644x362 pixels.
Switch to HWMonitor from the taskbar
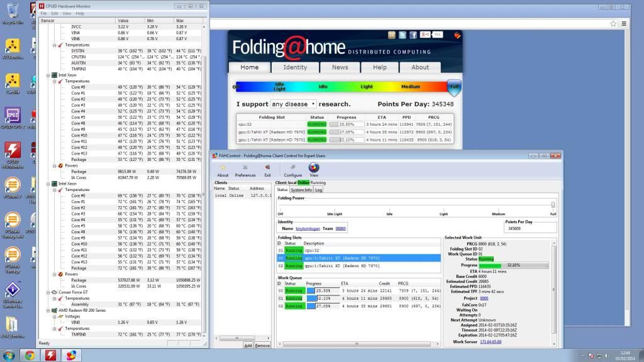pyautogui.click(x=50, y=355)
